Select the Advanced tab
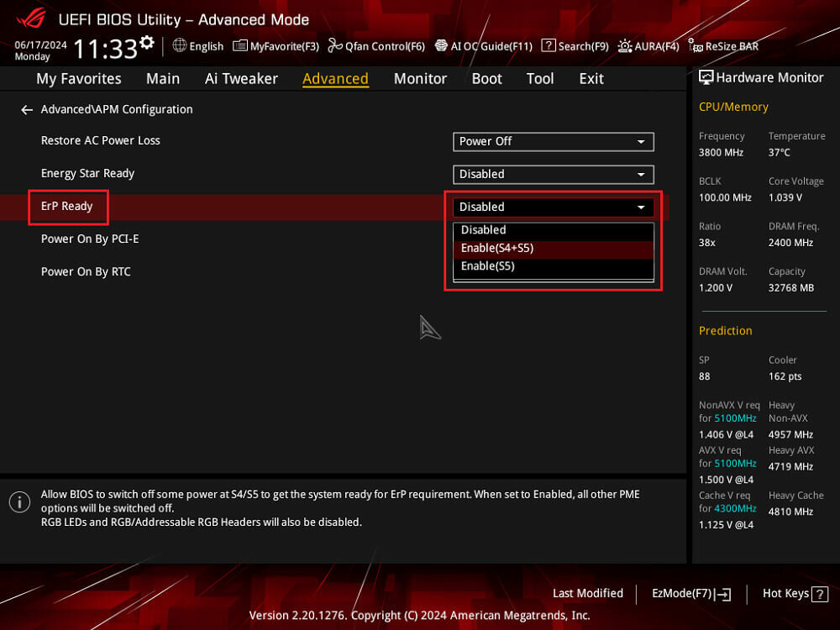The height and width of the screenshot is (630, 840). pos(335,79)
